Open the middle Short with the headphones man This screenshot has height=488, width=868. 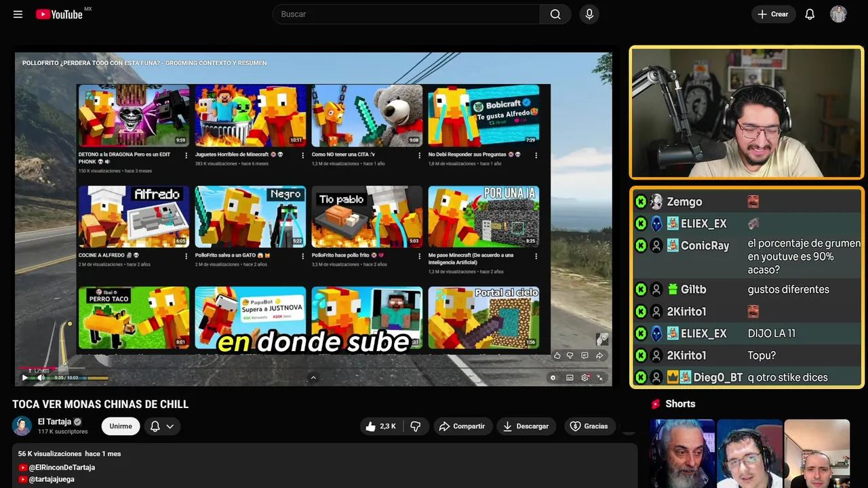[x=749, y=453]
